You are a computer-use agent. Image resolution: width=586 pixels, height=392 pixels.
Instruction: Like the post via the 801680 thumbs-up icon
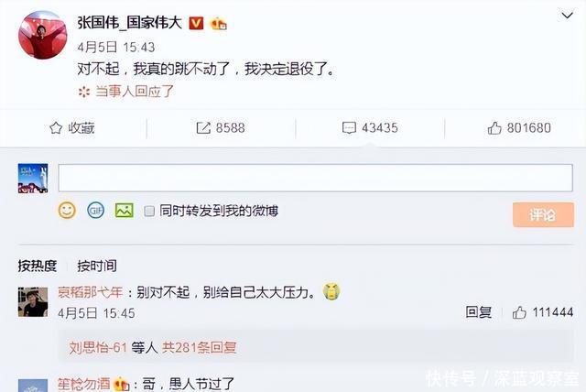point(494,128)
